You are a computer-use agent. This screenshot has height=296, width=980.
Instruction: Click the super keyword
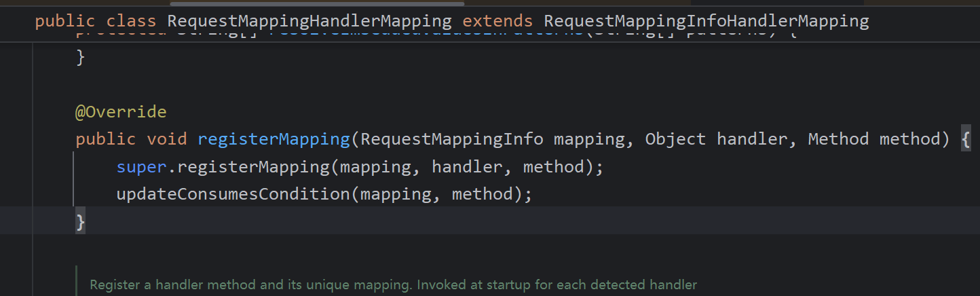coord(141,166)
